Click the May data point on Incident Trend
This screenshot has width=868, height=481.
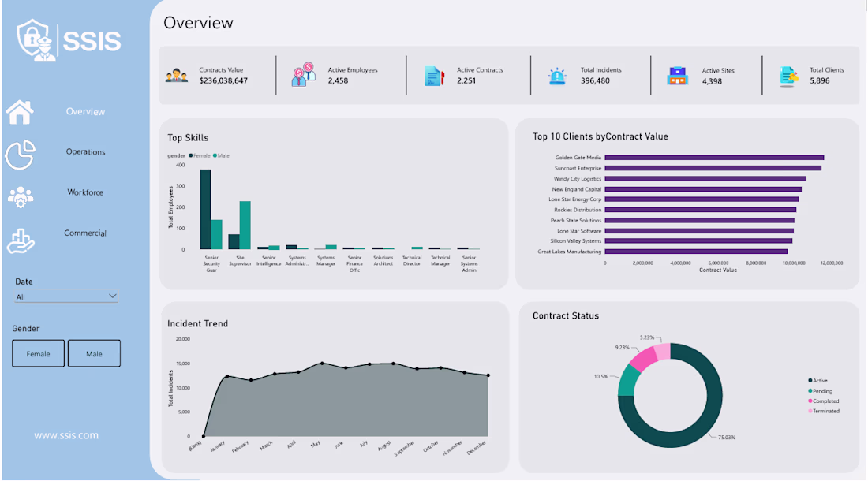[322, 364]
